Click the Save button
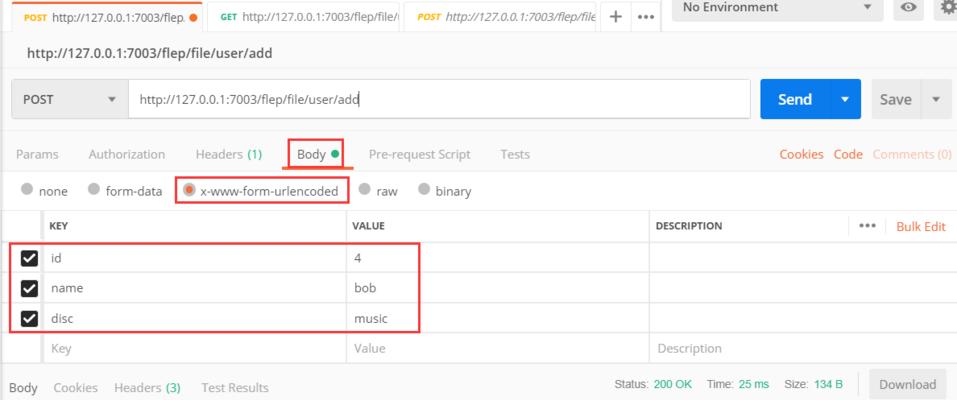957x400 pixels. pos(895,99)
